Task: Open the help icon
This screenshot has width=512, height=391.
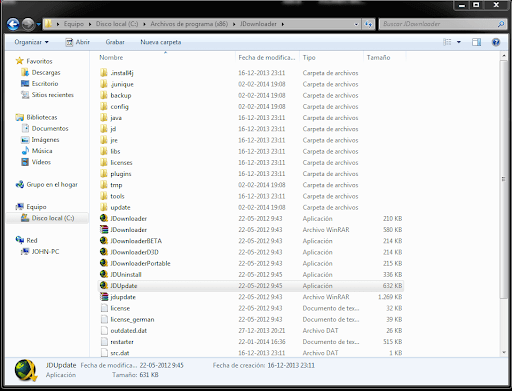Action: pos(496,42)
